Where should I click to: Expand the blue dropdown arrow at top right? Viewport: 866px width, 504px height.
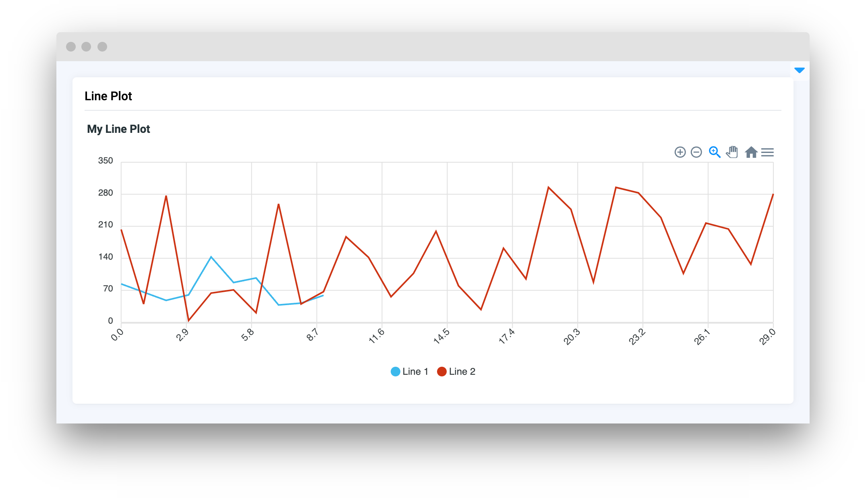(799, 70)
